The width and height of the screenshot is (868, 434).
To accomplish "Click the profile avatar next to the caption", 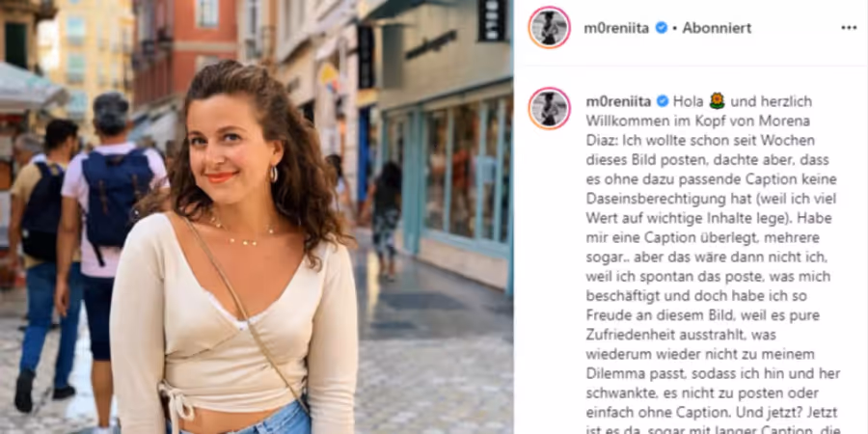I will pyautogui.click(x=549, y=108).
